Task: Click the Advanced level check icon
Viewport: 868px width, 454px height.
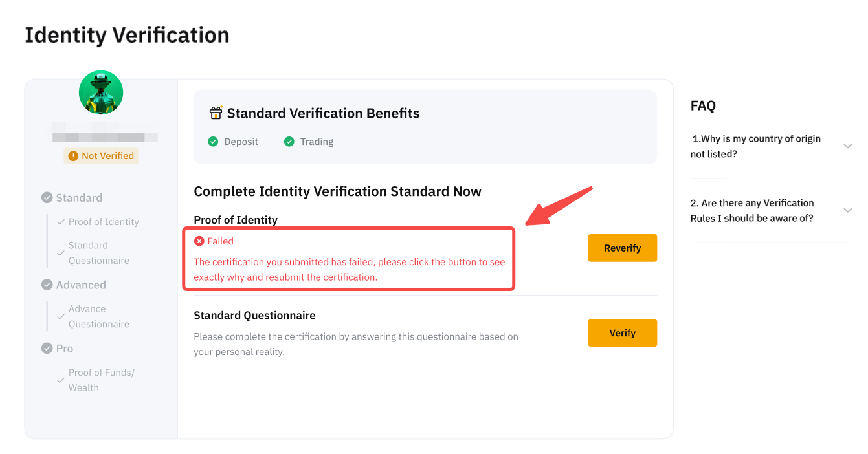Action: (47, 285)
